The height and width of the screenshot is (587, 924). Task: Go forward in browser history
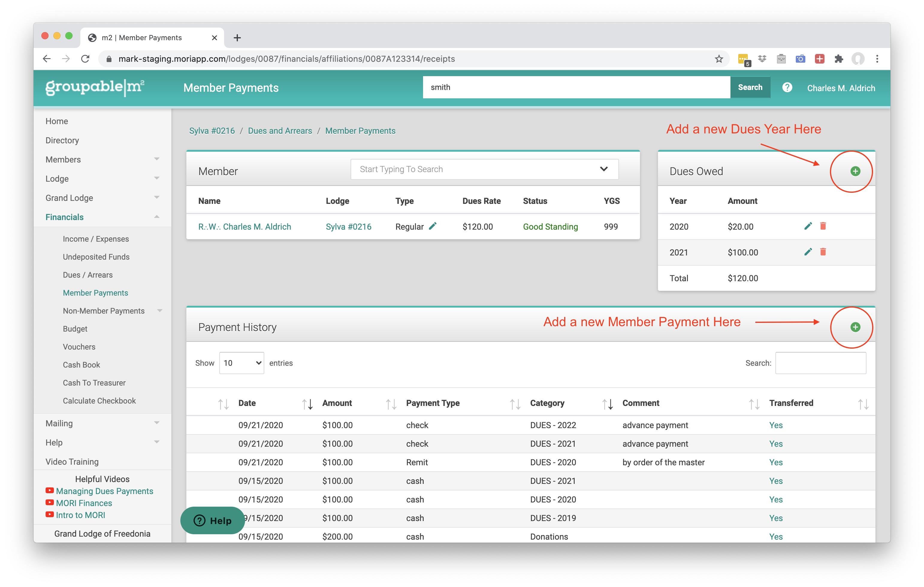[x=66, y=59]
